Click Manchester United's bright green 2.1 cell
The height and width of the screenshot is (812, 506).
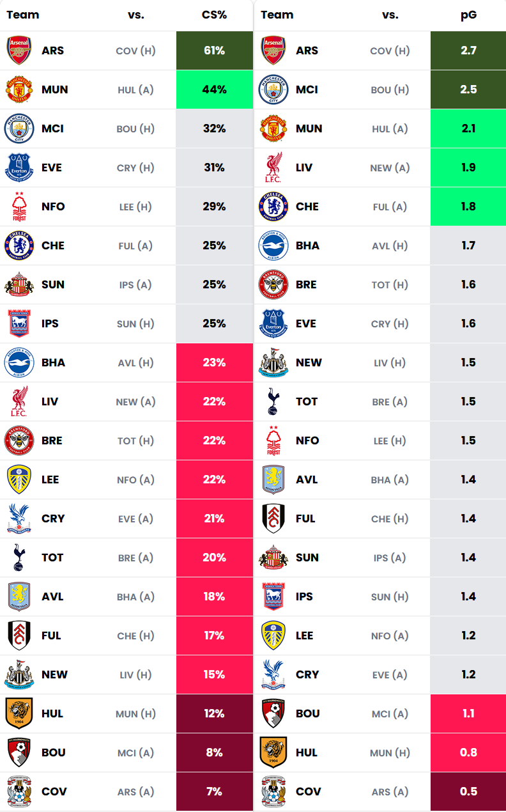pos(468,129)
